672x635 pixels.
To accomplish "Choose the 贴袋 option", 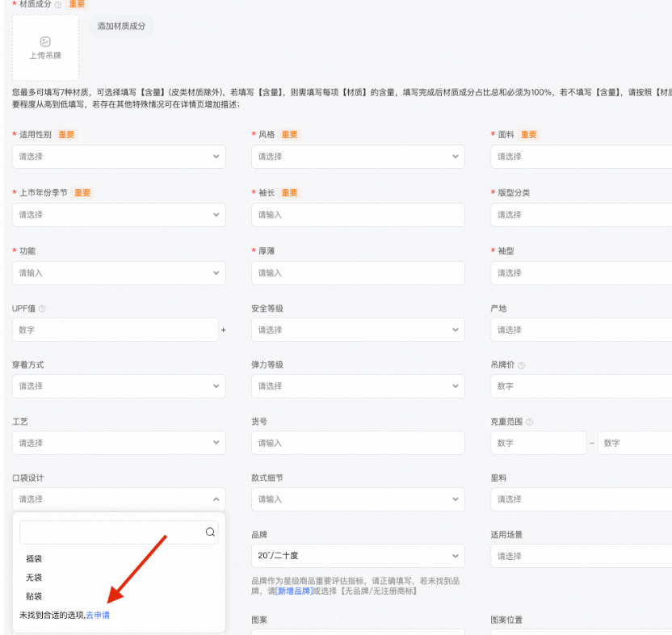I will (x=34, y=596).
